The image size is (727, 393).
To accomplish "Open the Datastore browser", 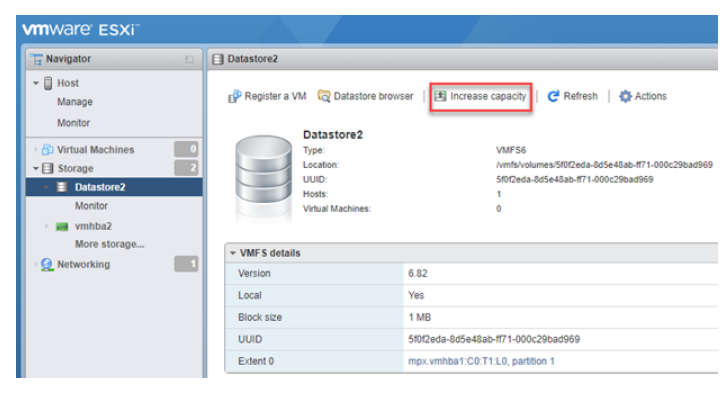I will pyautogui.click(x=365, y=96).
